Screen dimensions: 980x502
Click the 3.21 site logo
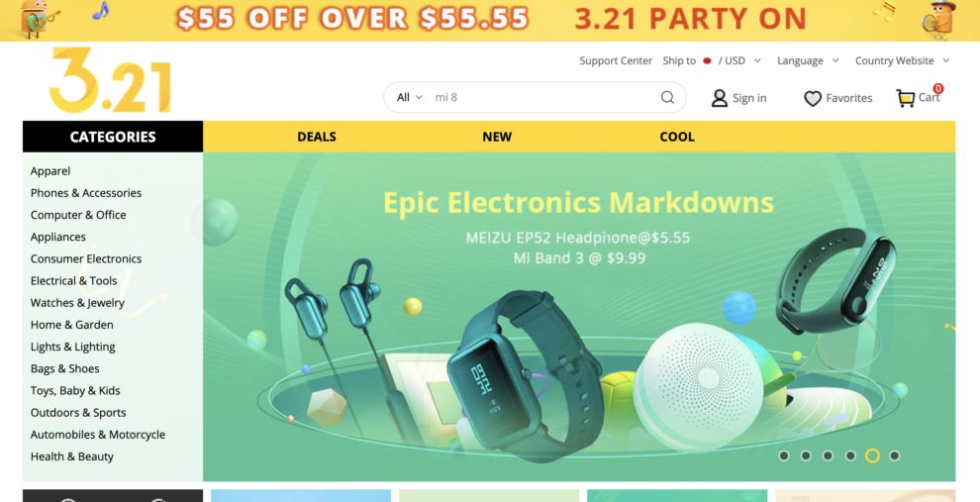pos(110,80)
